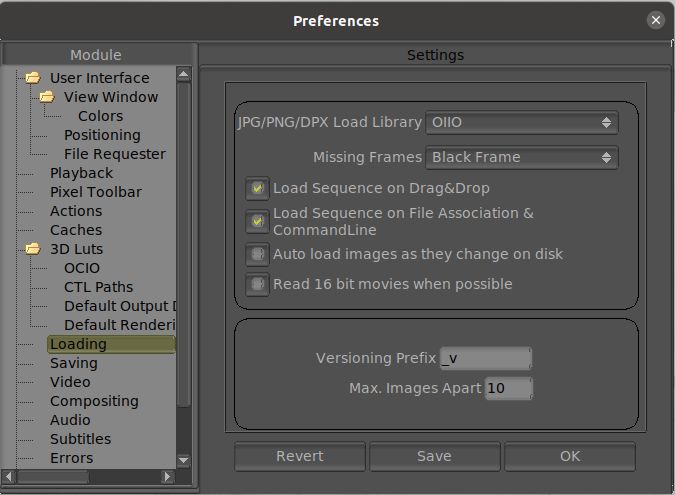
Task: Select the highlighted Loading module
Action: [x=111, y=344]
